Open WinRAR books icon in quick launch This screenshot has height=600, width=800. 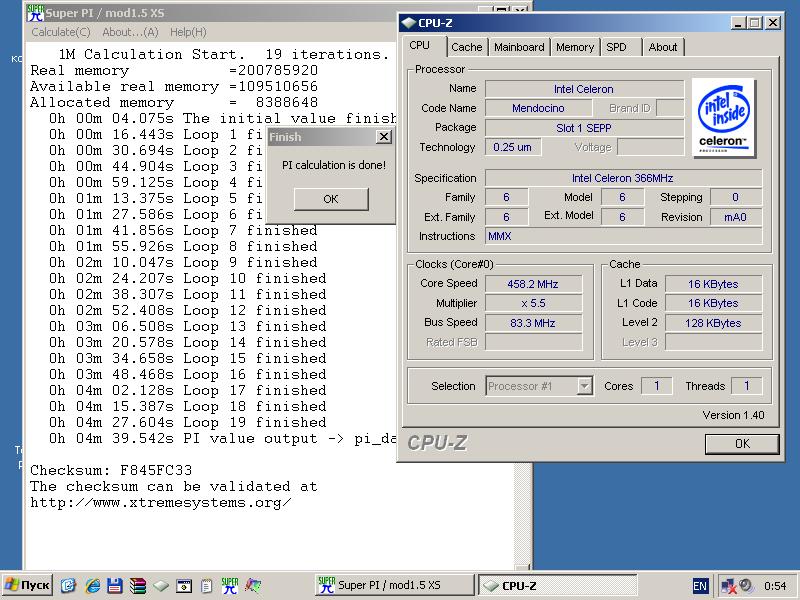pos(137,585)
